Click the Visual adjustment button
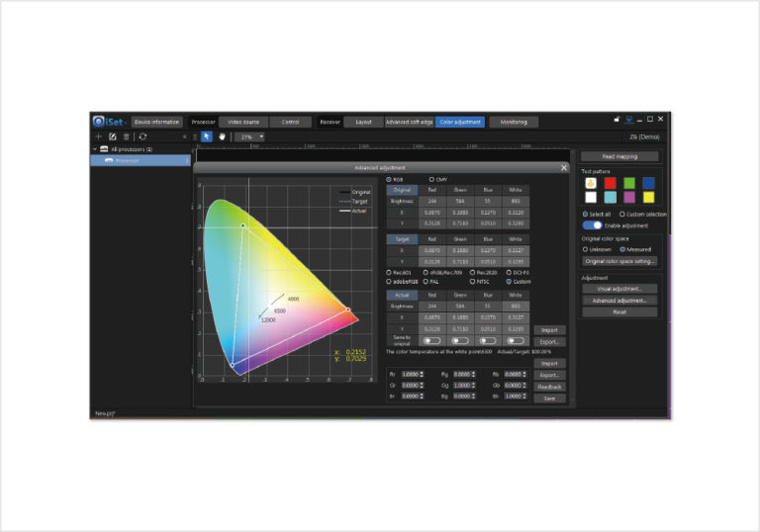The width and height of the screenshot is (760, 532). tap(619, 289)
